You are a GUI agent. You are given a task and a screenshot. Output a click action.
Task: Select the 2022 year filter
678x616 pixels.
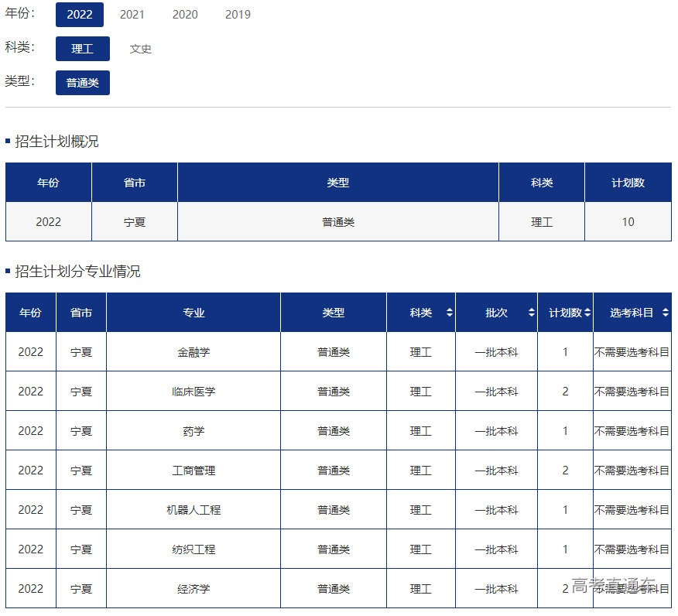(79, 15)
